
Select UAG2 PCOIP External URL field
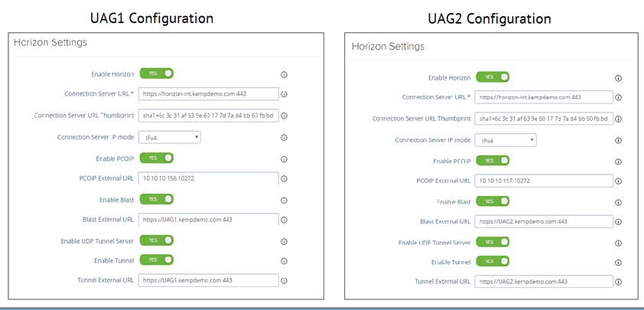544,181
